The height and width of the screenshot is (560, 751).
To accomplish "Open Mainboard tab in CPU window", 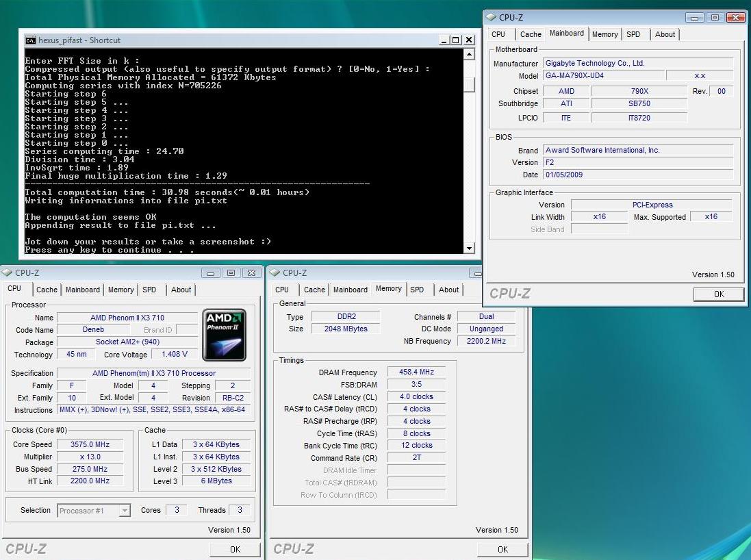I will (83, 290).
